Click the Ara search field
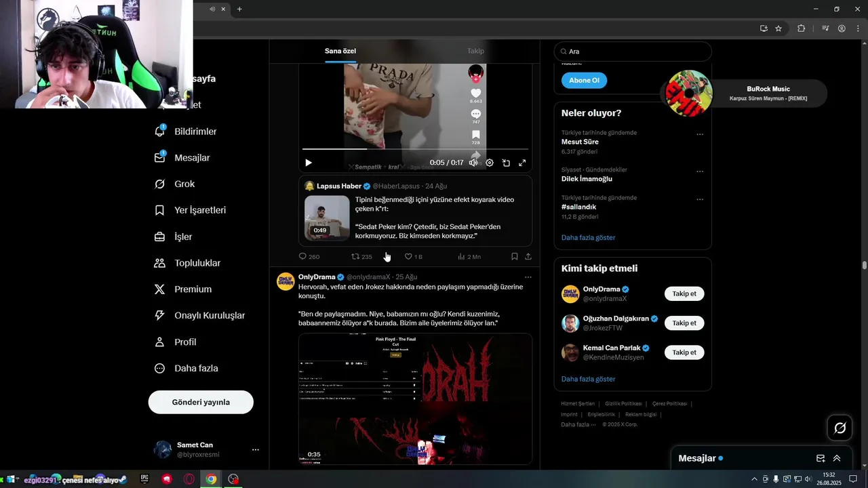This screenshot has height=488, width=868. [x=633, y=52]
